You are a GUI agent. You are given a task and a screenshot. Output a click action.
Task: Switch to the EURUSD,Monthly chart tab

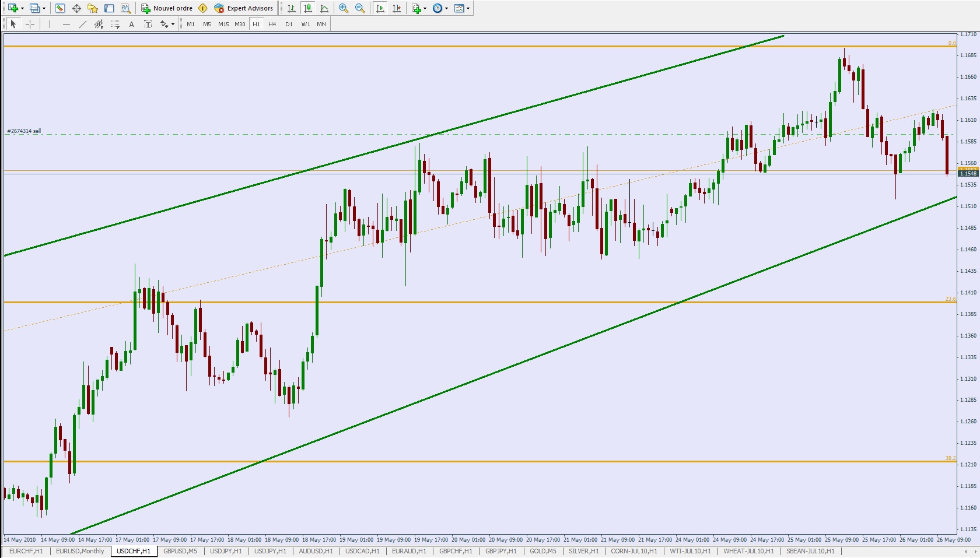[x=80, y=551]
